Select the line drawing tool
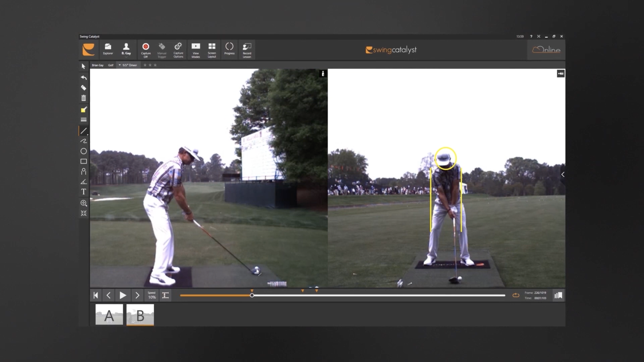The width and height of the screenshot is (644, 362). coord(83,131)
